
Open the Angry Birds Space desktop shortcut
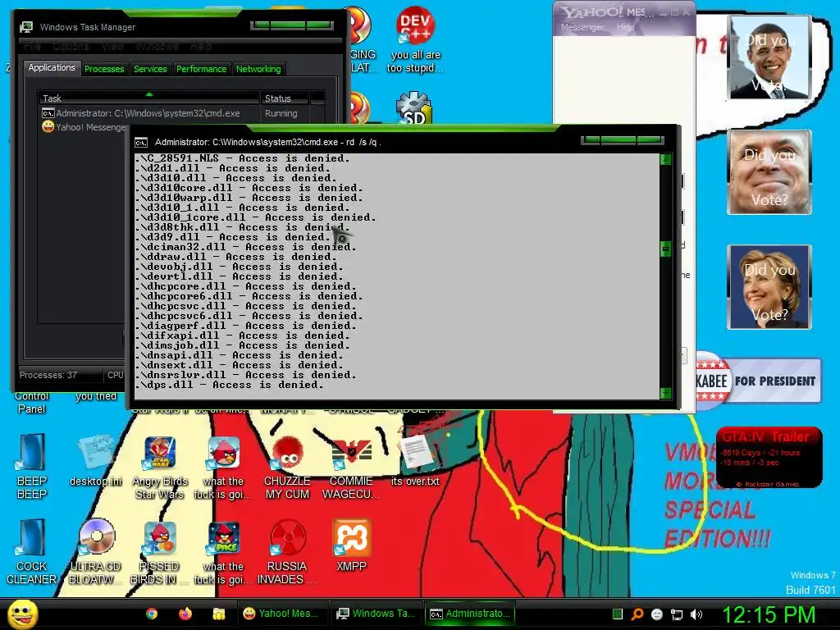[224, 552]
